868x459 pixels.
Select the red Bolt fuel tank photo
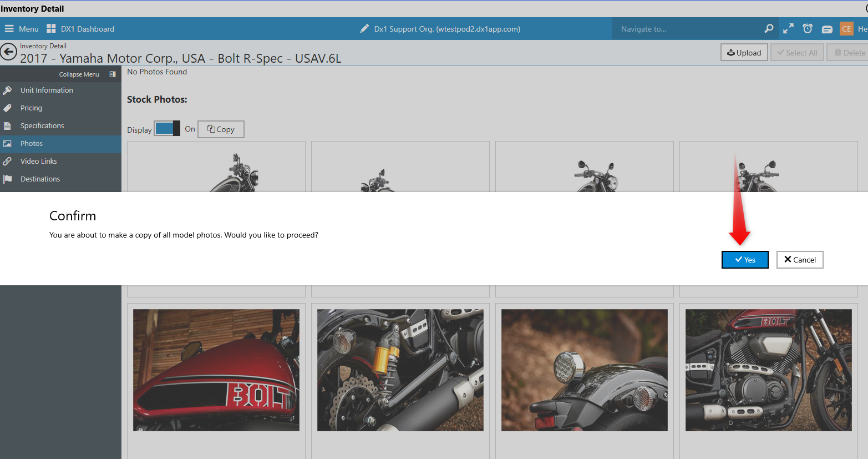[216, 370]
